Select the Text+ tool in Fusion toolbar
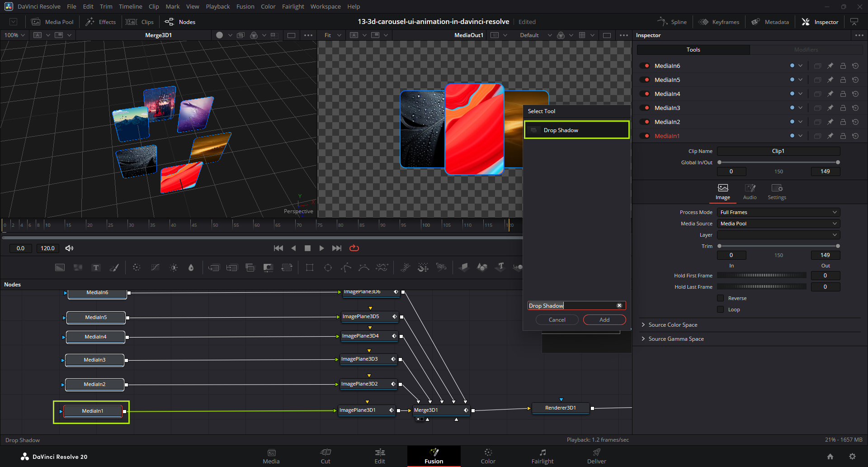This screenshot has height=467, width=868. pyautogui.click(x=96, y=268)
